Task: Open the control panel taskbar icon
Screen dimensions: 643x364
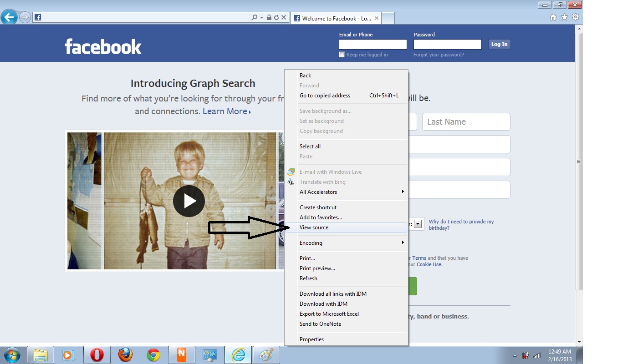Action: (x=210, y=355)
